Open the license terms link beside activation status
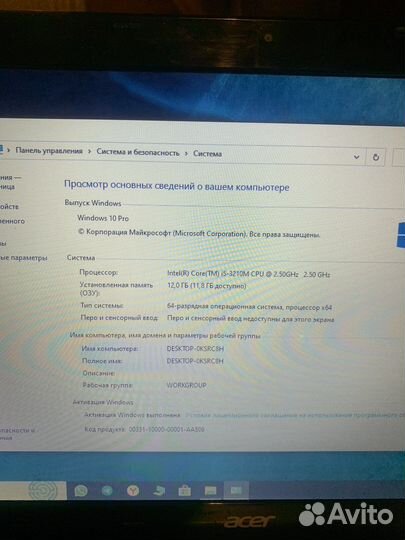The image size is (405, 540). pos(295,415)
